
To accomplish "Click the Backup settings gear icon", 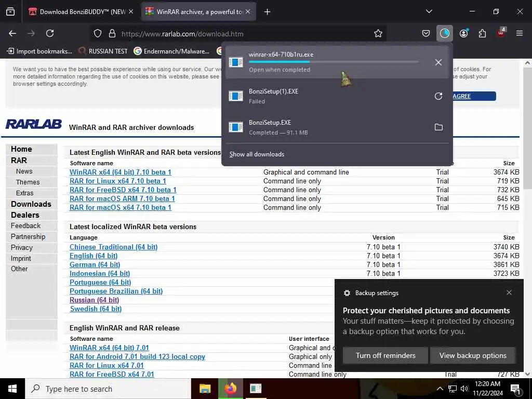I will (347, 293).
